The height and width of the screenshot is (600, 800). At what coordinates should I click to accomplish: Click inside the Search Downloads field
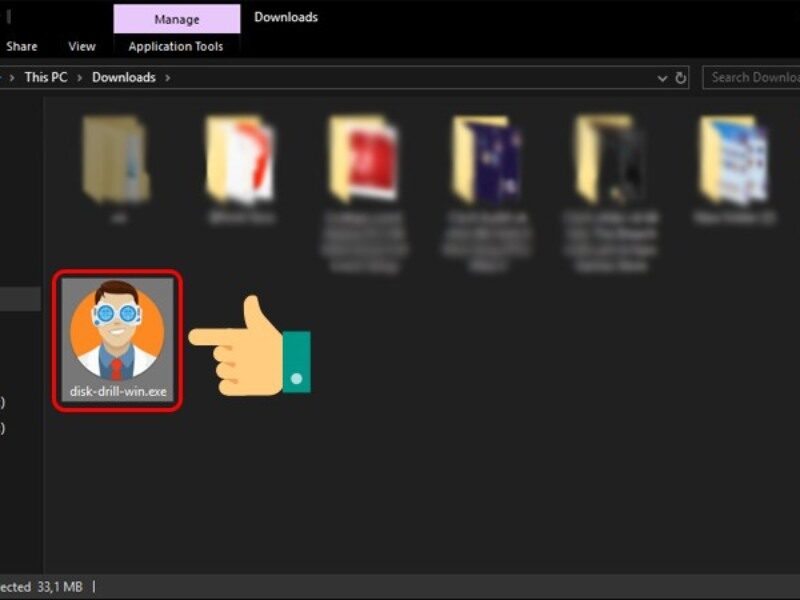(755, 77)
